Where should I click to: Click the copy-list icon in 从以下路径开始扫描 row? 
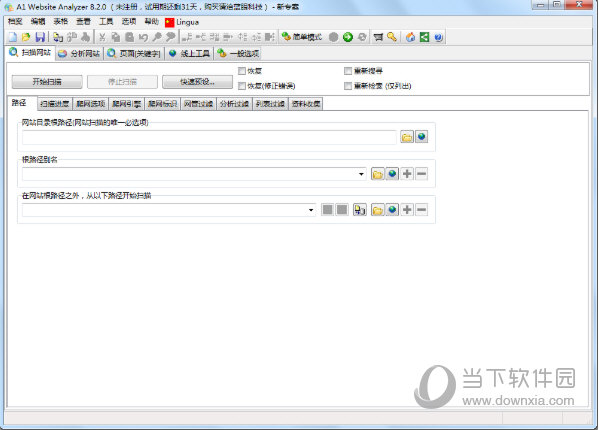click(359, 210)
